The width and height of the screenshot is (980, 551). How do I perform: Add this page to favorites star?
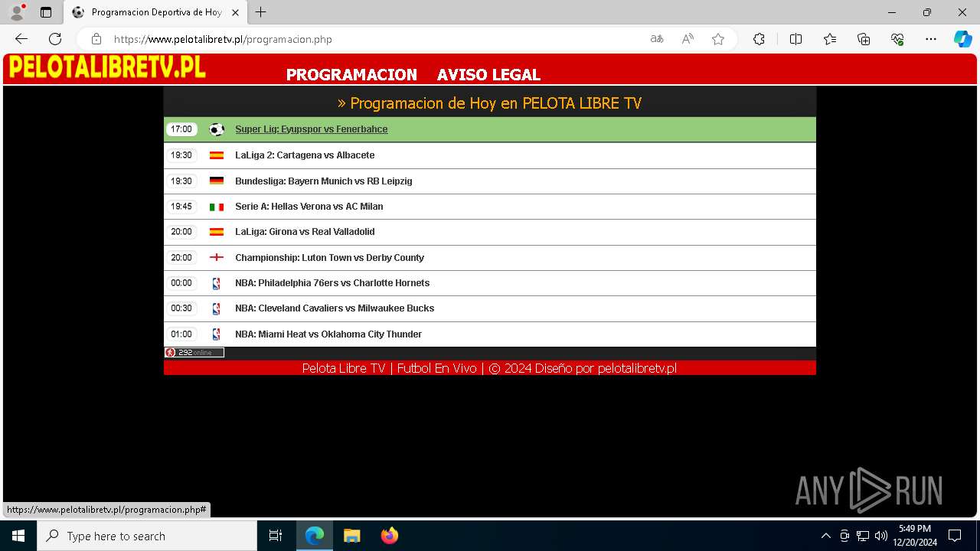click(x=718, y=39)
